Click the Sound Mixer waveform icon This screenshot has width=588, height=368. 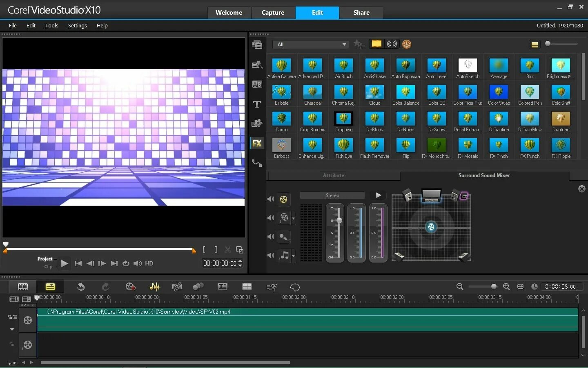(x=155, y=287)
